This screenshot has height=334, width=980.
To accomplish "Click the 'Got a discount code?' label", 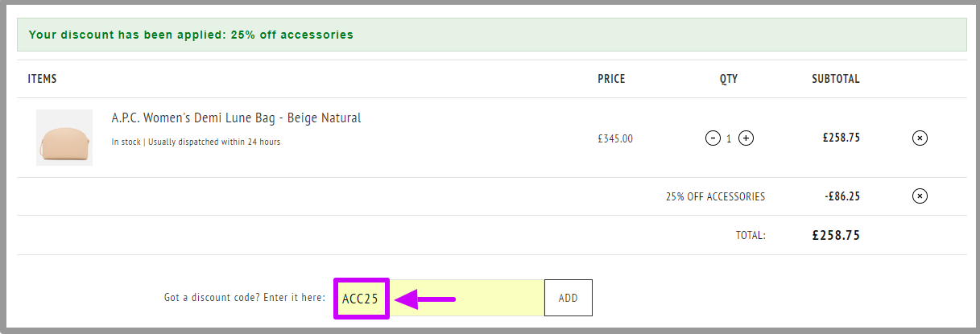I will tap(245, 298).
